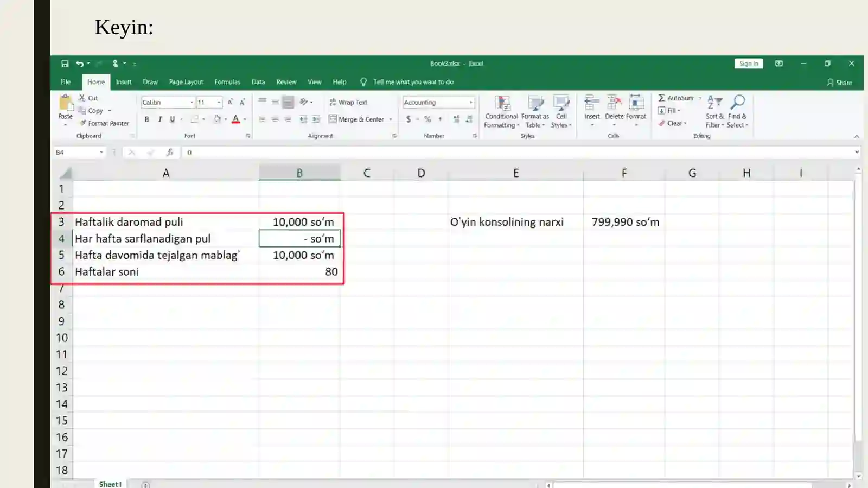Open the Clear eraser dropdown

pyautogui.click(x=673, y=123)
